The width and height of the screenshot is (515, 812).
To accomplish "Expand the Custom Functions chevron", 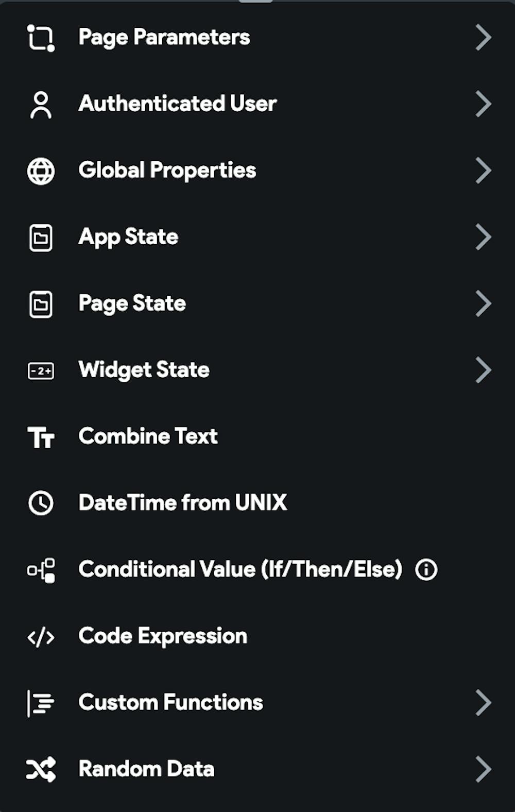I will (483, 703).
